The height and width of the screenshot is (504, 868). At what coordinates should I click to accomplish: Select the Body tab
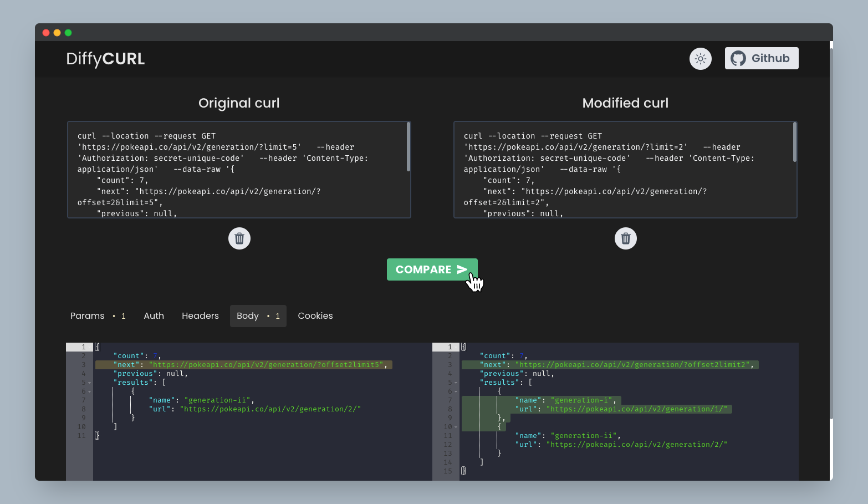click(x=258, y=316)
